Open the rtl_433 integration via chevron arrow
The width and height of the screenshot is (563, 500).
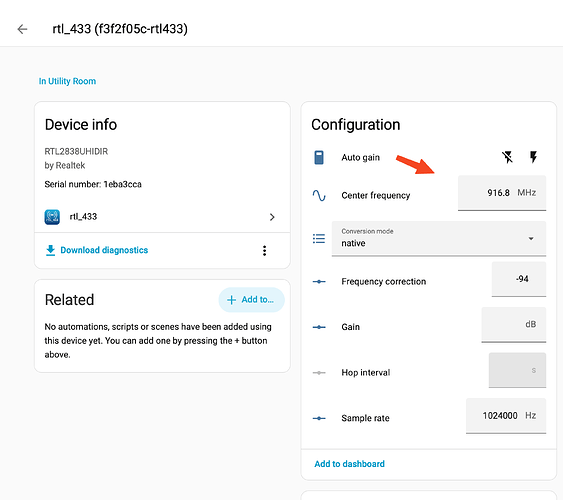272,217
